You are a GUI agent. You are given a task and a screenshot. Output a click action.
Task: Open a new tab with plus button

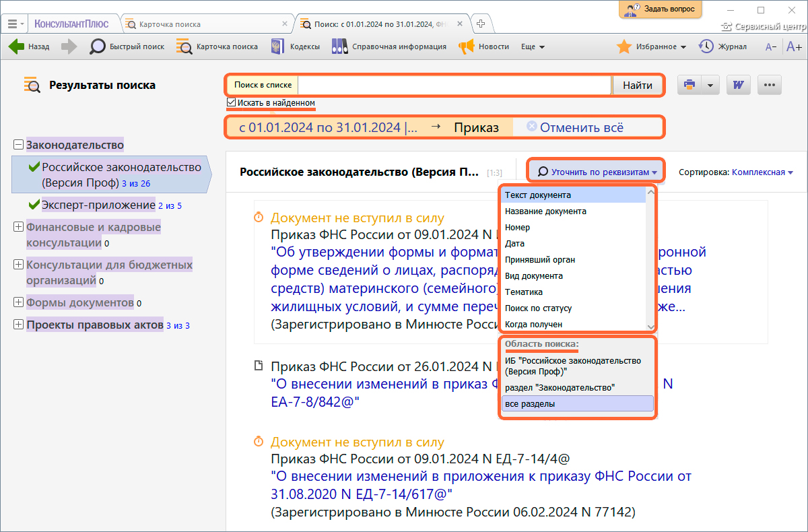(x=481, y=24)
